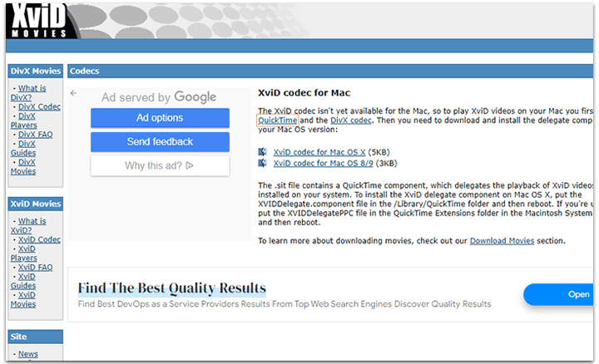This screenshot has width=599, height=364.
Task: Open DivX FAQ in the sidebar
Action: click(36, 135)
